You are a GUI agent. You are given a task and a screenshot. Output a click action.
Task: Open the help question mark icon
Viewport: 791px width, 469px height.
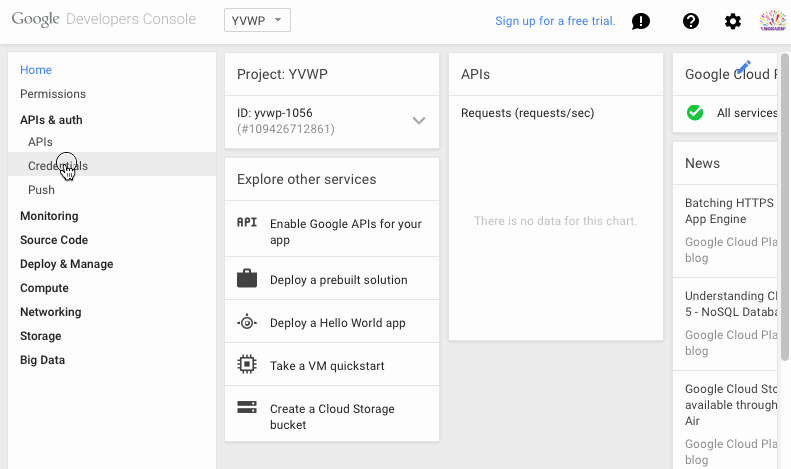[691, 21]
